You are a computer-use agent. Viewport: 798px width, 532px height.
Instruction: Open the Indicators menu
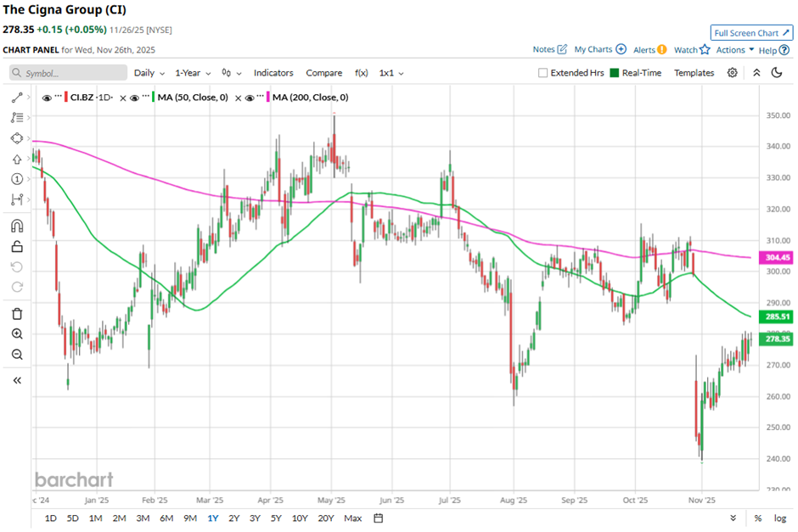click(x=273, y=73)
